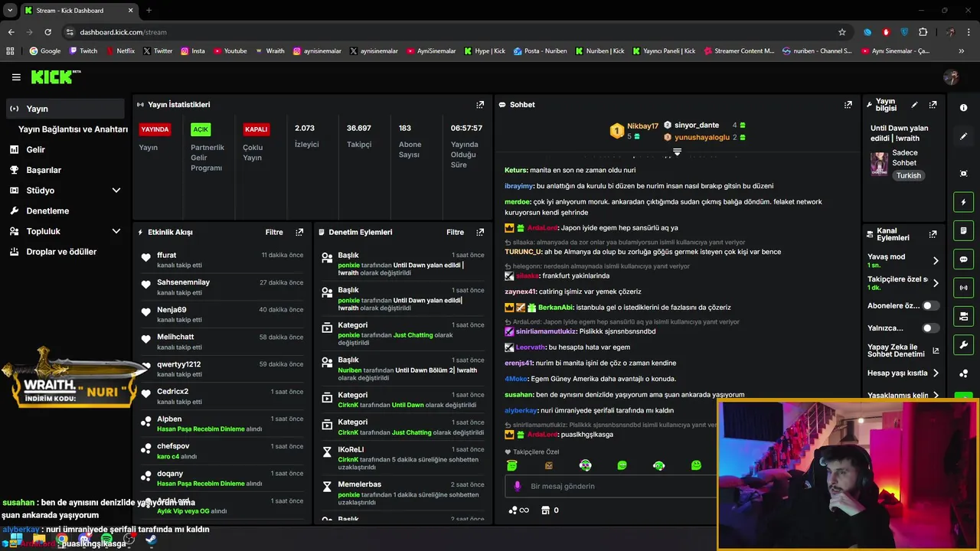Expand the Topluluk sidebar section
Screen dimensions: 980x551
(116, 231)
